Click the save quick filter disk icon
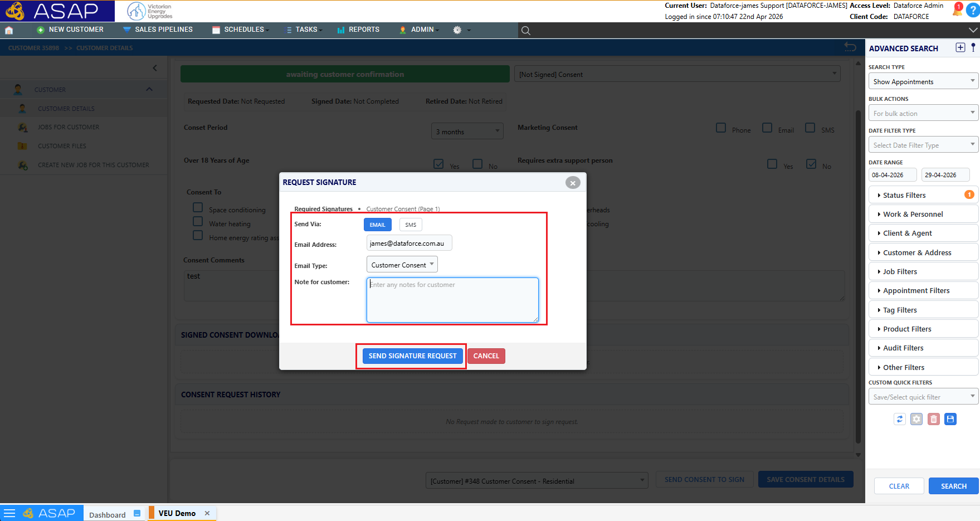 pyautogui.click(x=950, y=419)
